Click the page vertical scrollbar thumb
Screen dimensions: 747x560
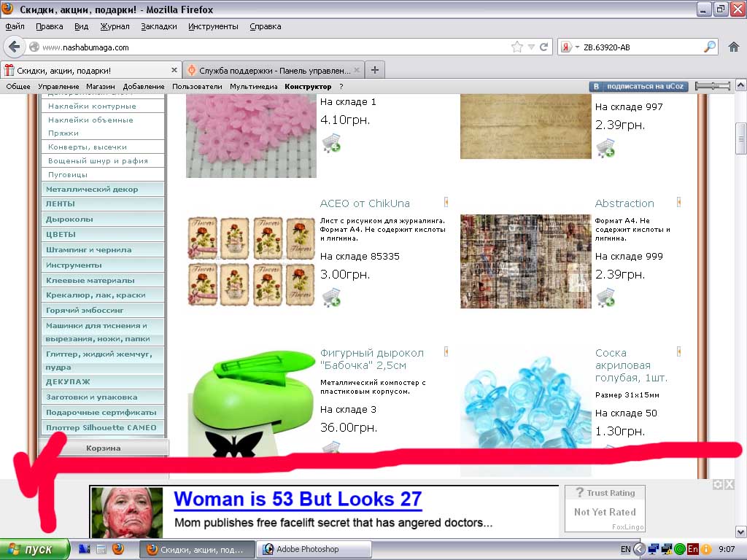click(x=741, y=139)
